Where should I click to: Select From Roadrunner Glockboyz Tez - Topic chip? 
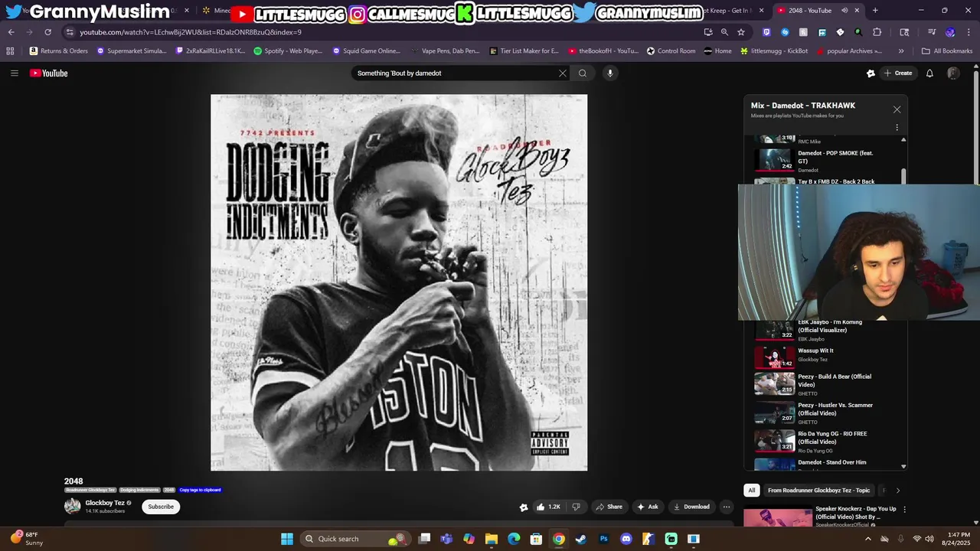coord(818,491)
